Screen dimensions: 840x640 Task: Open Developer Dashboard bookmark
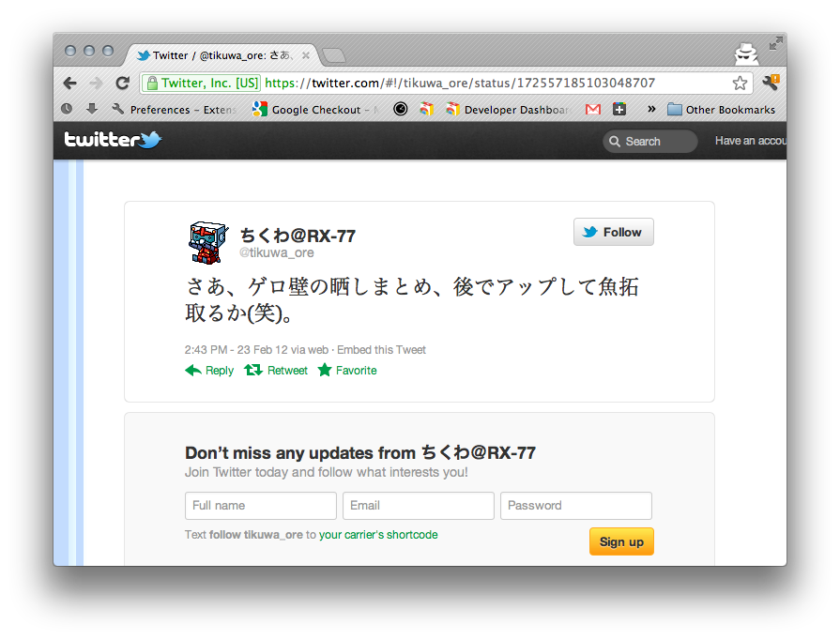coord(508,109)
